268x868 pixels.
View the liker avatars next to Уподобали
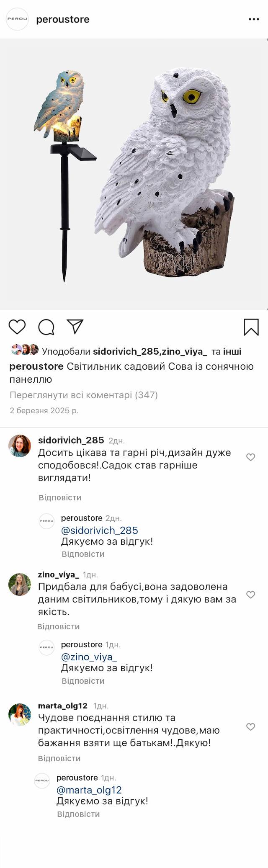pos(25,350)
